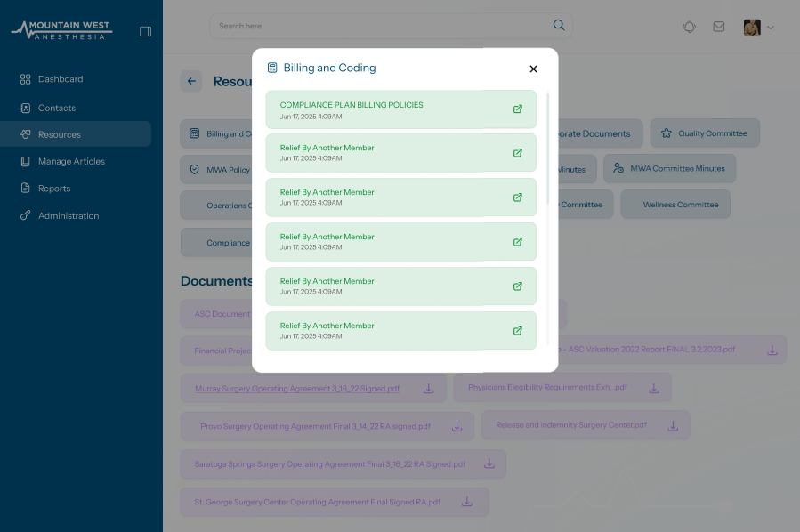Select the Quality Committee category

tap(704, 133)
